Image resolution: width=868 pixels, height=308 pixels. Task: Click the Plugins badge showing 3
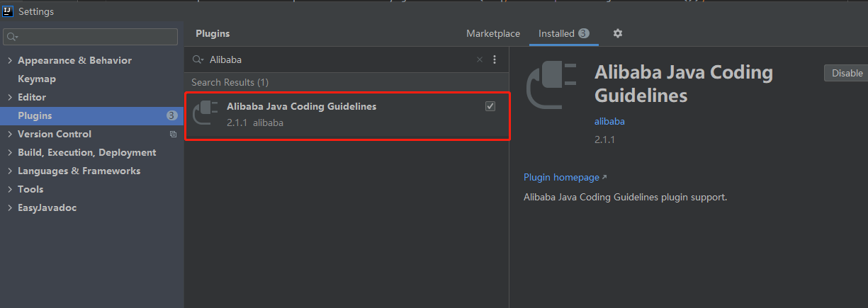point(172,115)
